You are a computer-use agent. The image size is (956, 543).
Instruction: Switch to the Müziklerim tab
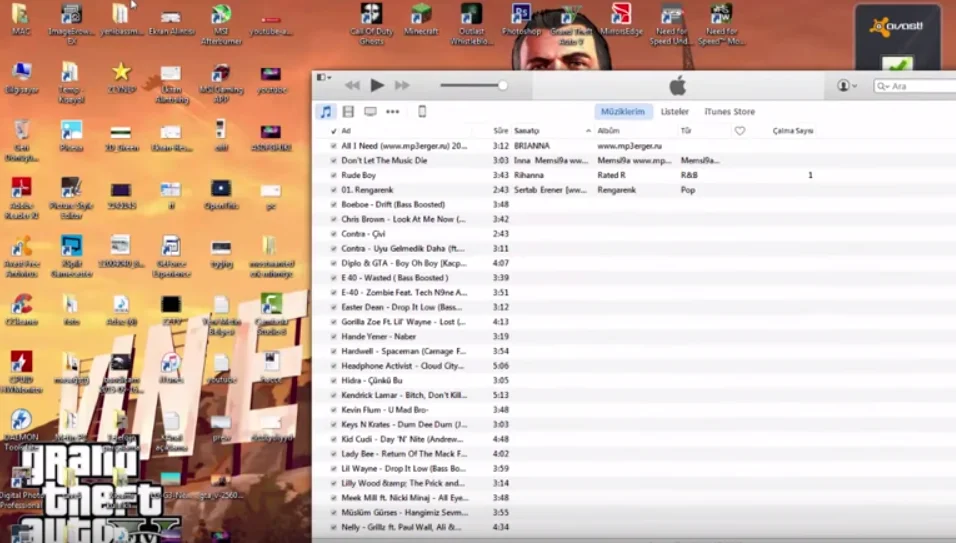[622, 112]
